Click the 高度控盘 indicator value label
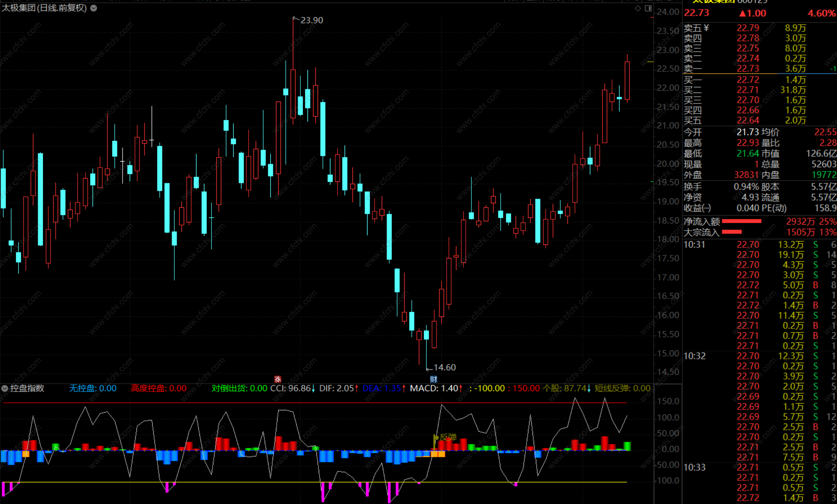The image size is (837, 504). [159, 388]
